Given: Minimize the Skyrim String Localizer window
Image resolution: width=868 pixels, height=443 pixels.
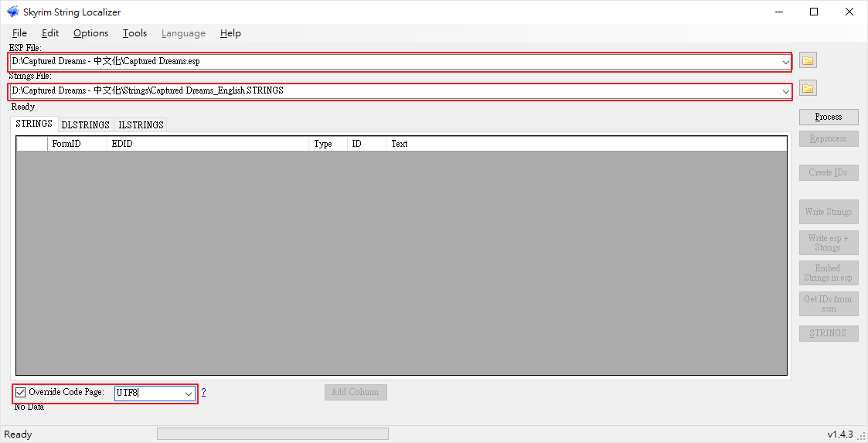Looking at the screenshot, I should pyautogui.click(x=779, y=12).
